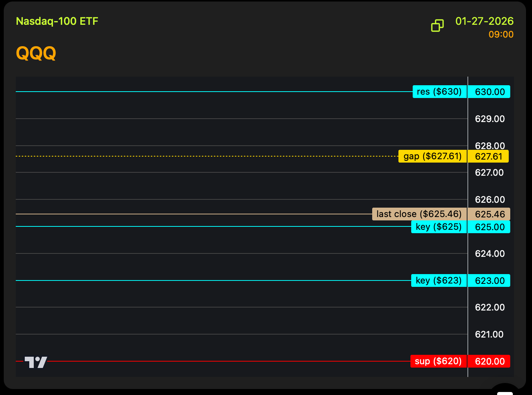The image size is (532, 395).
Task: Click the 629.00 value on price axis
Action: [490, 119]
